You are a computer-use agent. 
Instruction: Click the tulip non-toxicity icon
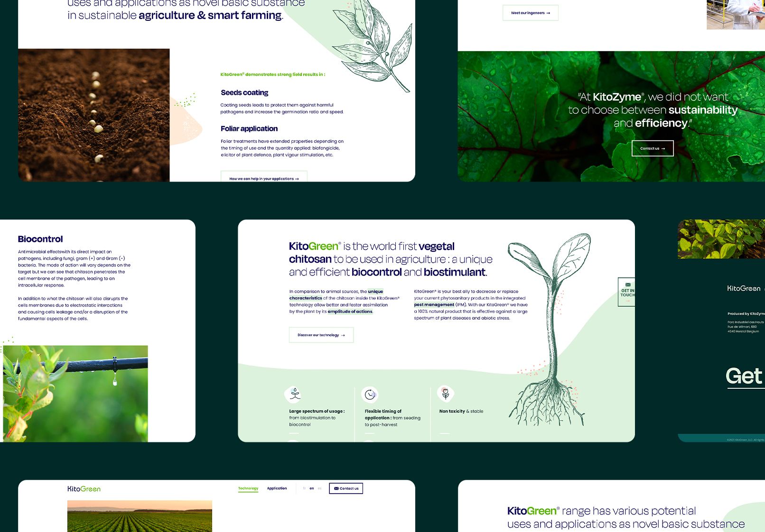click(x=445, y=393)
